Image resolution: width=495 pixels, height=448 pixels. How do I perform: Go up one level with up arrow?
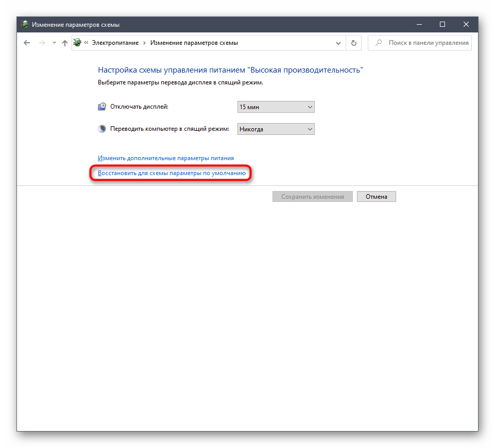[65, 43]
